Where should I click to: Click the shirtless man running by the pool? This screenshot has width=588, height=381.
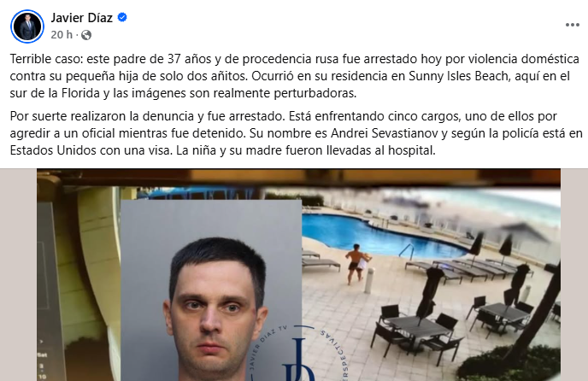click(357, 264)
